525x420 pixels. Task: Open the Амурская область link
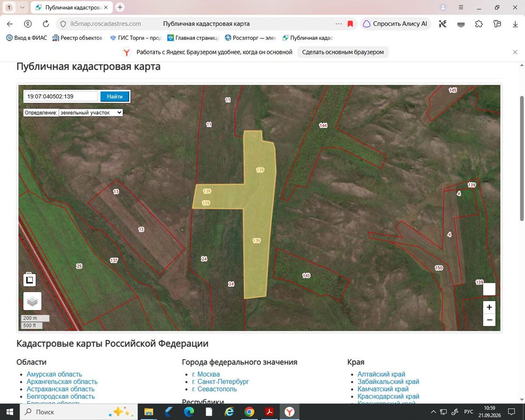click(54, 374)
